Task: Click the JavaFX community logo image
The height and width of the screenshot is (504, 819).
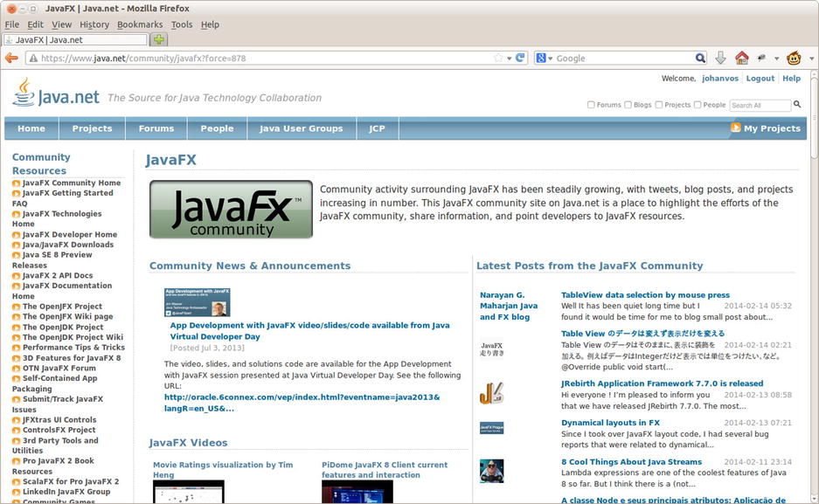Action: click(231, 210)
